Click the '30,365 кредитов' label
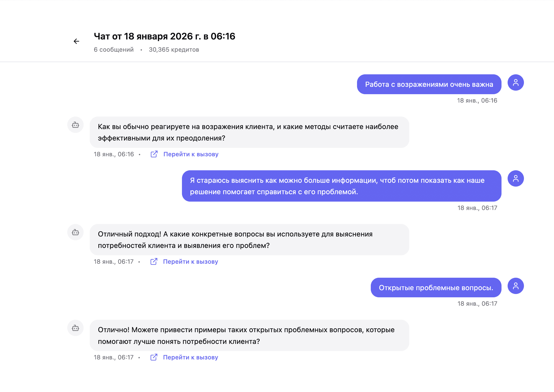Image resolution: width=554 pixels, height=392 pixels. pos(174,50)
